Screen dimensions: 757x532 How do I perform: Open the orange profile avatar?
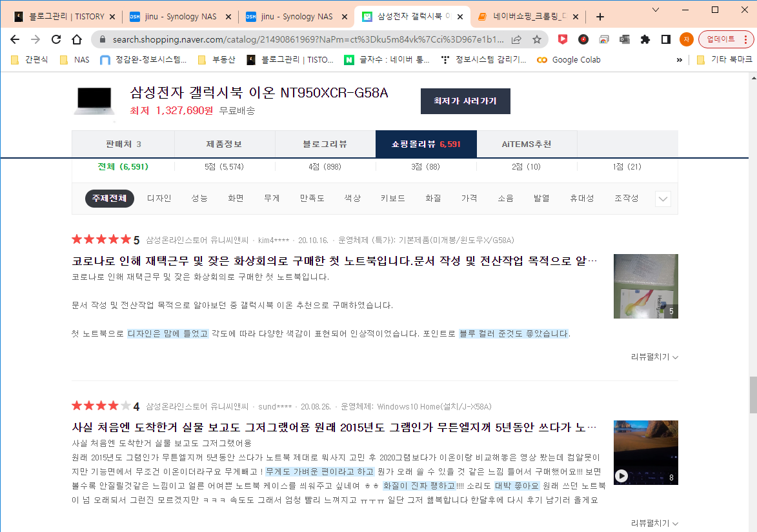point(686,39)
